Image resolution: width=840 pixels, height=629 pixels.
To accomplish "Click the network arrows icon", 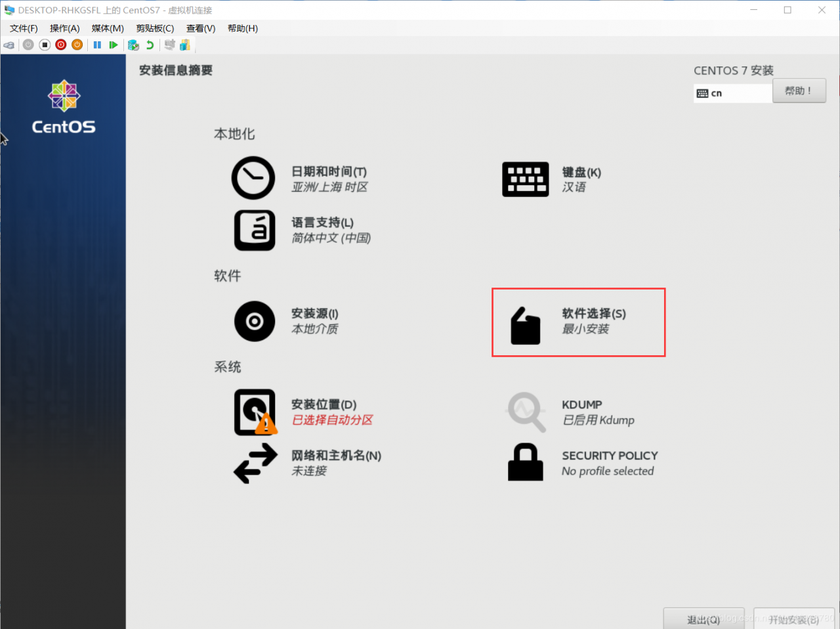I will tap(255, 463).
